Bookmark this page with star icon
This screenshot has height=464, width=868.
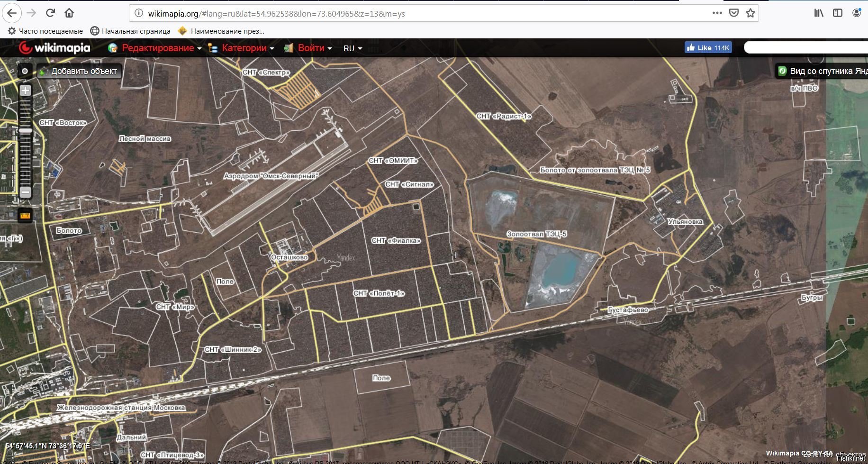pos(750,13)
